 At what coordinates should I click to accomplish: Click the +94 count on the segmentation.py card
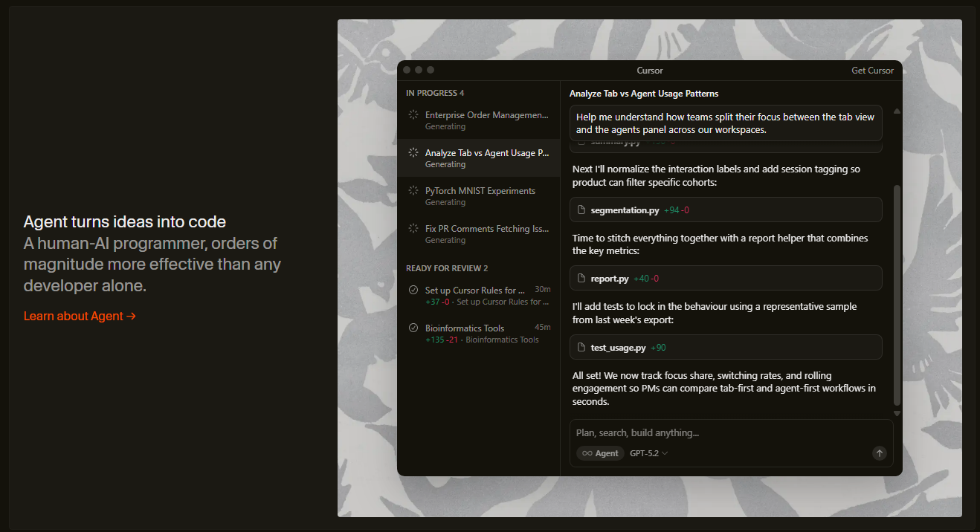point(672,210)
